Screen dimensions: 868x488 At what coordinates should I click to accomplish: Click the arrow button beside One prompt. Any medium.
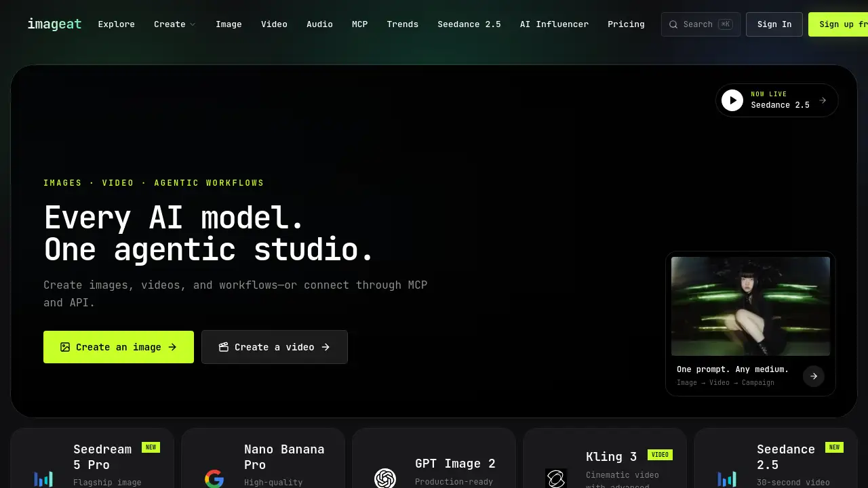coord(814,376)
